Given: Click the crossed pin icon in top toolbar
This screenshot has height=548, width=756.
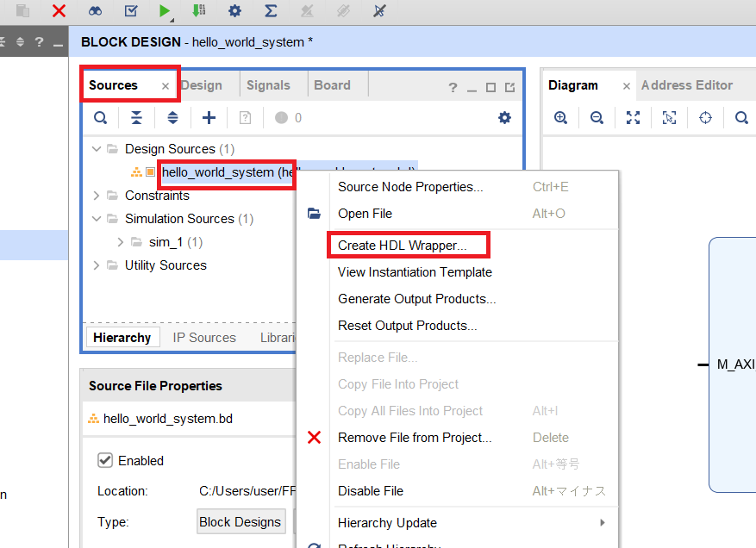Looking at the screenshot, I should point(379,10).
